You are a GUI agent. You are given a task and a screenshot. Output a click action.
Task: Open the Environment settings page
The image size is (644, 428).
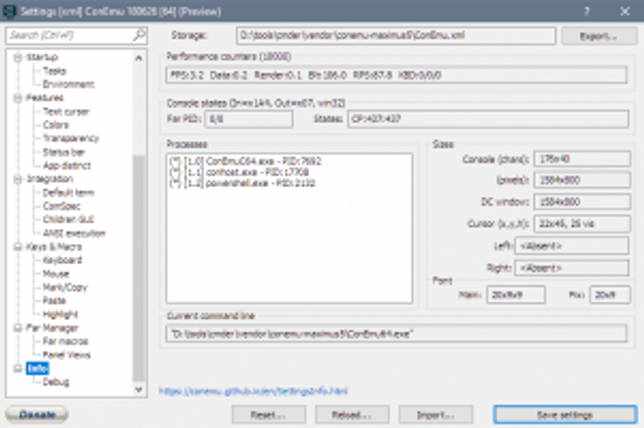click(69, 84)
